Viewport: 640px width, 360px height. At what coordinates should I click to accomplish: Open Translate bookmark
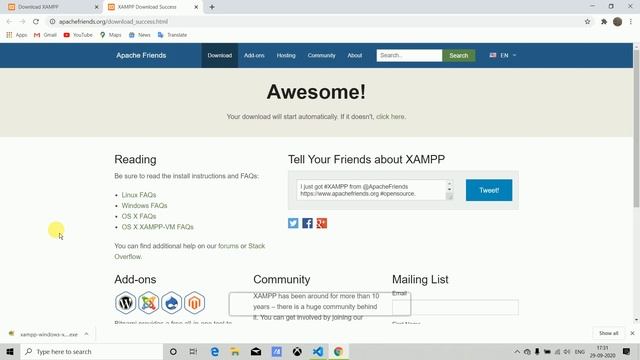click(x=172, y=35)
